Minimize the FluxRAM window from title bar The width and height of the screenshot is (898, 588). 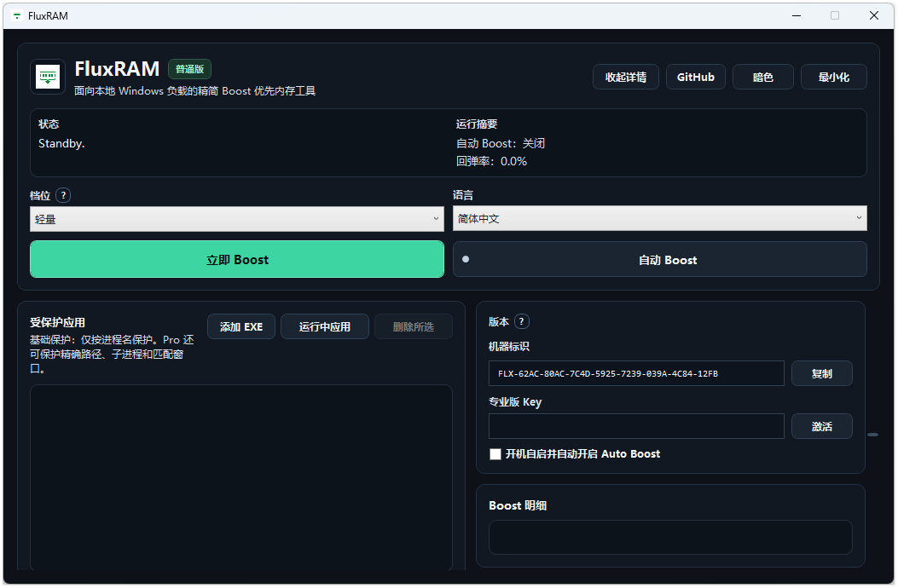(x=796, y=15)
